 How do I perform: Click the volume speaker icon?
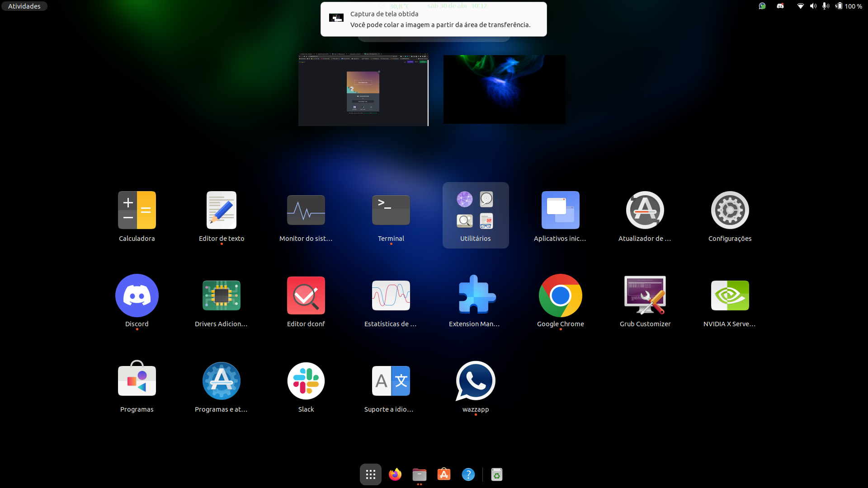click(x=813, y=6)
